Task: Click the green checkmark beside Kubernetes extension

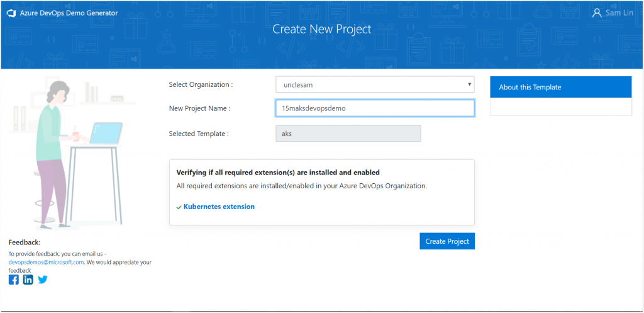Action: point(179,207)
